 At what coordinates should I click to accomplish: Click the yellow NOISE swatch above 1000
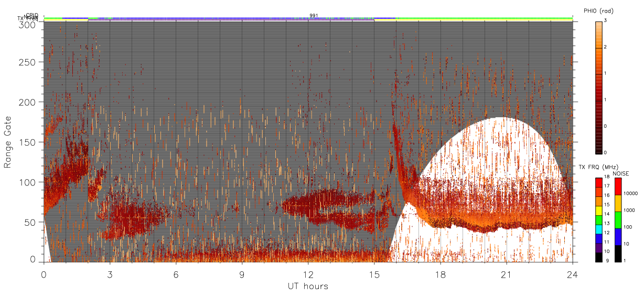tap(619, 203)
